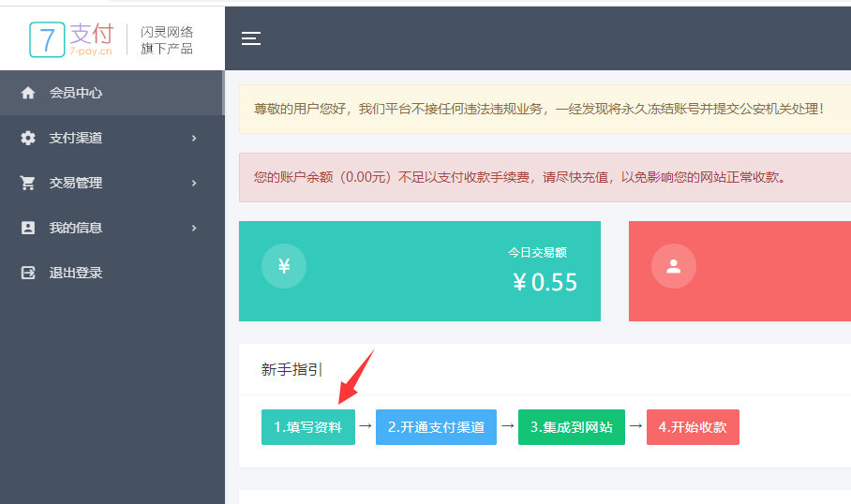Open the 会员中心 menu label
This screenshot has height=504, width=851.
[x=76, y=93]
